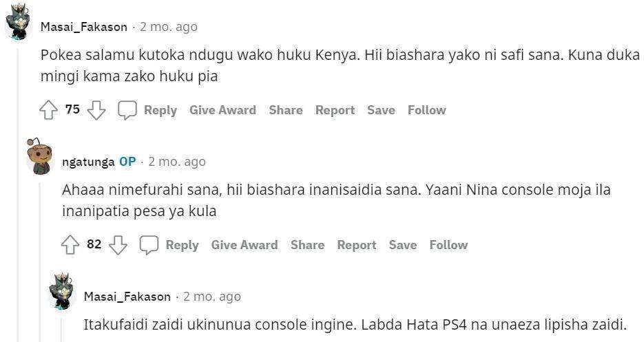Open Masai_Fakason's avatar on the top comment
The height and width of the screenshot is (342, 644).
pyautogui.click(x=19, y=23)
